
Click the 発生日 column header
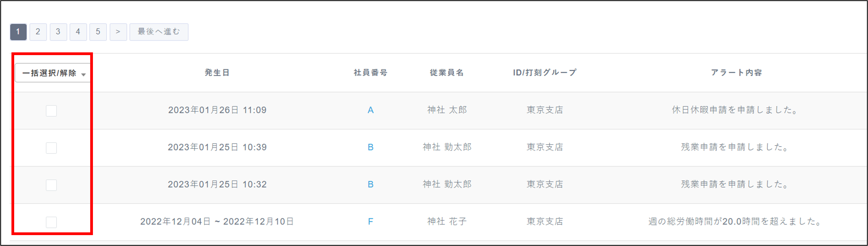[x=217, y=73]
